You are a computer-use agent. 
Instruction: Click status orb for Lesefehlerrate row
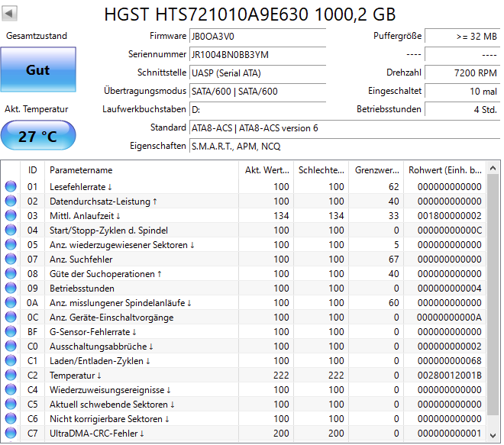(x=11, y=186)
